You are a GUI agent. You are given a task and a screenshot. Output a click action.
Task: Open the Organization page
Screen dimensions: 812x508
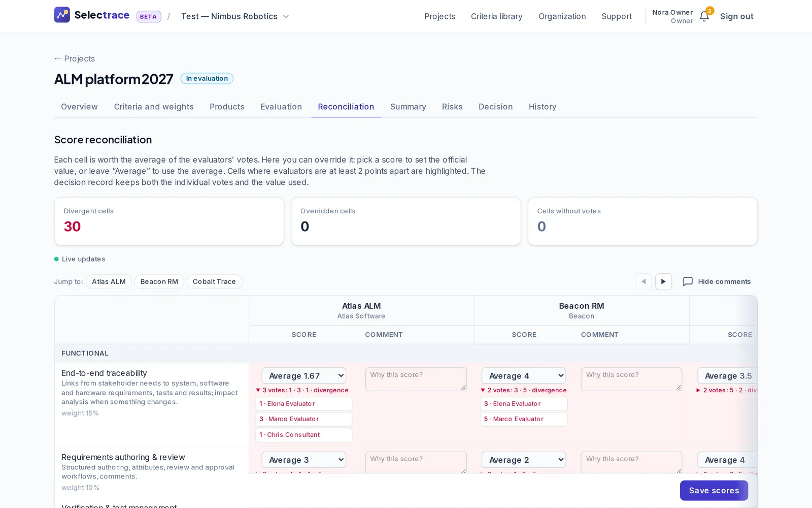[x=562, y=16]
